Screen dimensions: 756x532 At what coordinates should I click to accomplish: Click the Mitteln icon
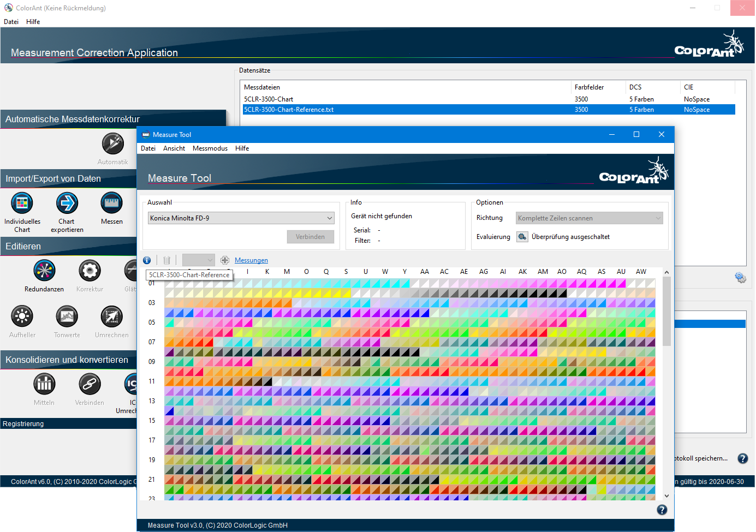click(44, 384)
